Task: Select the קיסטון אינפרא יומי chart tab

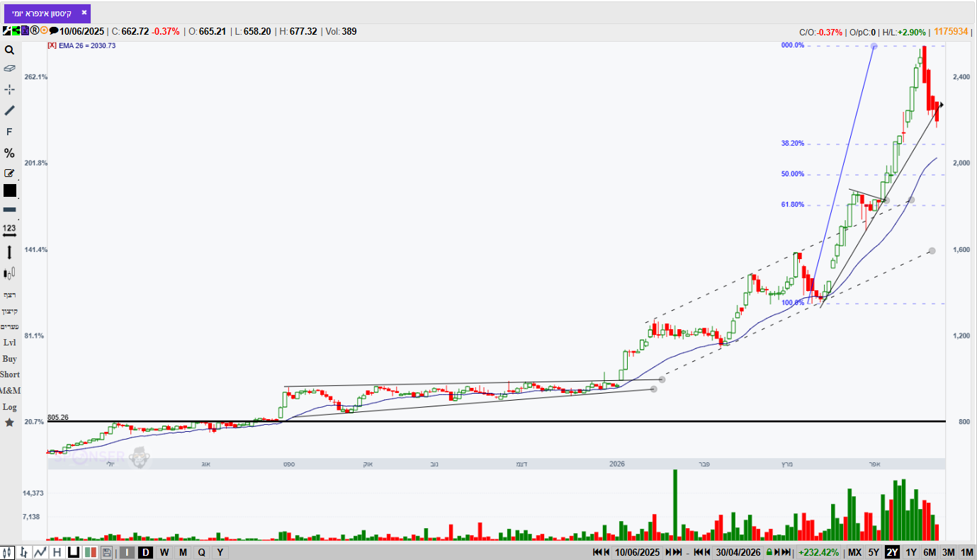Action: 47,13
